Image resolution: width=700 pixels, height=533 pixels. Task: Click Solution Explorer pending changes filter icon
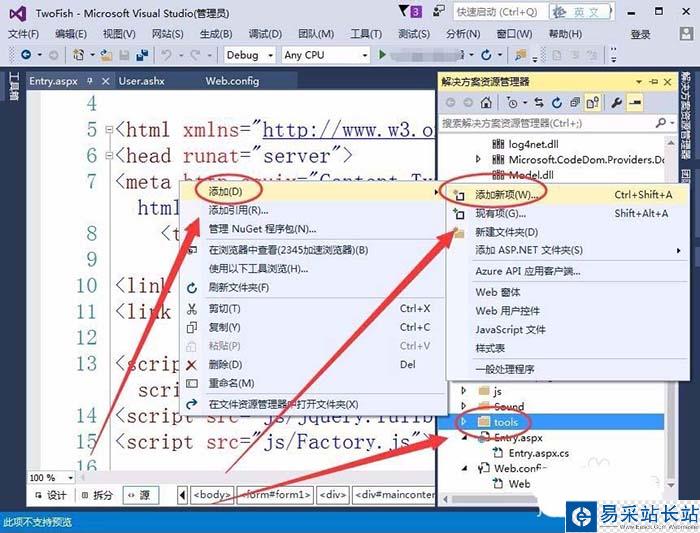tap(512, 103)
